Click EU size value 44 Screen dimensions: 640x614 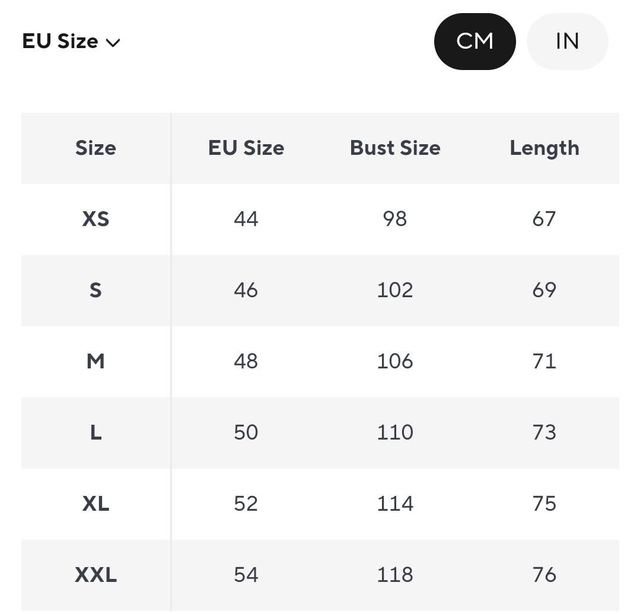(246, 218)
